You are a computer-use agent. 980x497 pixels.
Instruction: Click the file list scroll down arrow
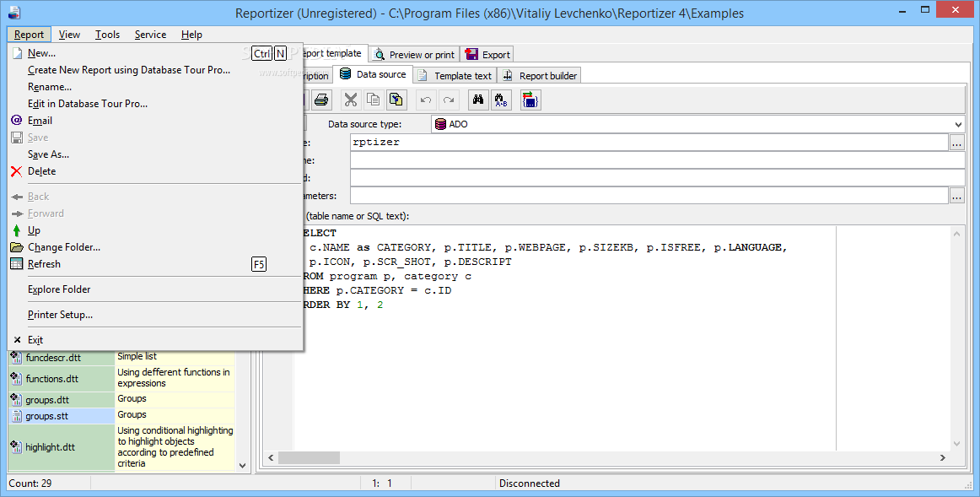243,466
